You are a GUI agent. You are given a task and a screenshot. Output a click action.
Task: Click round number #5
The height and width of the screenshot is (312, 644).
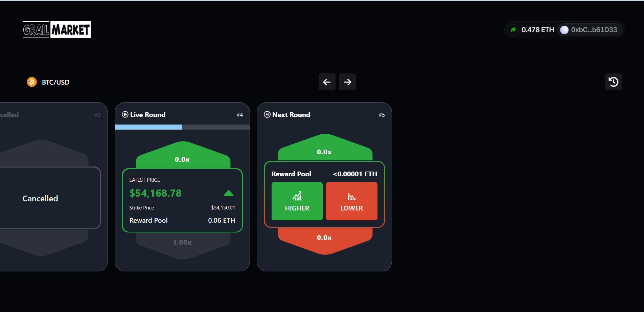point(382,115)
